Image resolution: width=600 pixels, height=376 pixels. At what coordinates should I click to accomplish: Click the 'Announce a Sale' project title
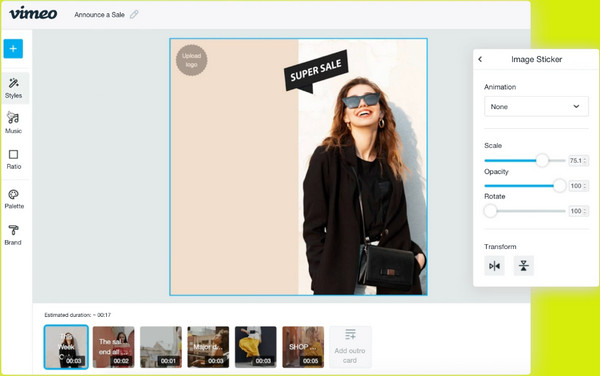tap(99, 15)
